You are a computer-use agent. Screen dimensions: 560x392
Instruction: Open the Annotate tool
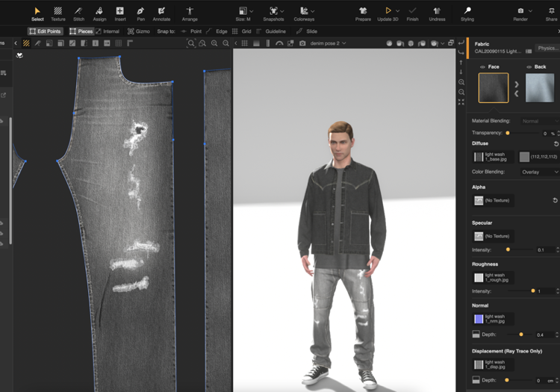pos(161,14)
